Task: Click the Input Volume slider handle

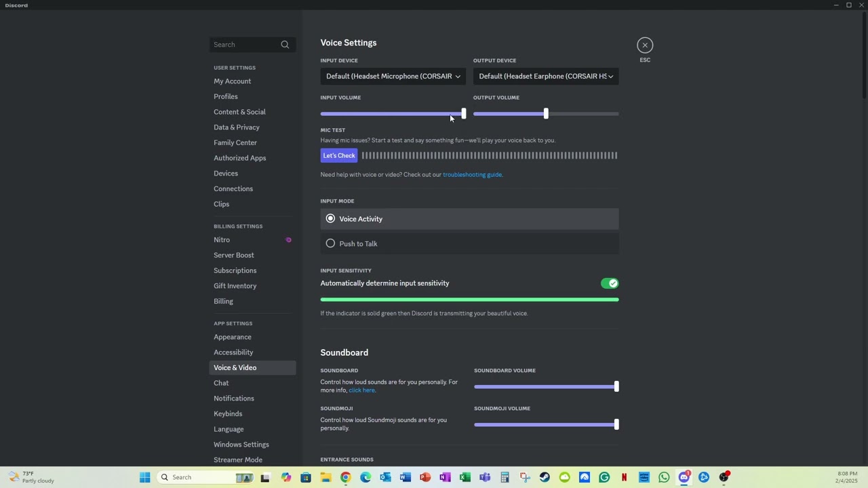Action: [x=464, y=114]
